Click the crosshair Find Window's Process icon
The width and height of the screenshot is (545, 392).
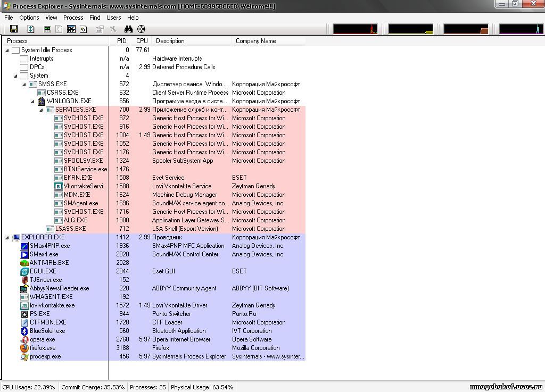tap(141, 29)
